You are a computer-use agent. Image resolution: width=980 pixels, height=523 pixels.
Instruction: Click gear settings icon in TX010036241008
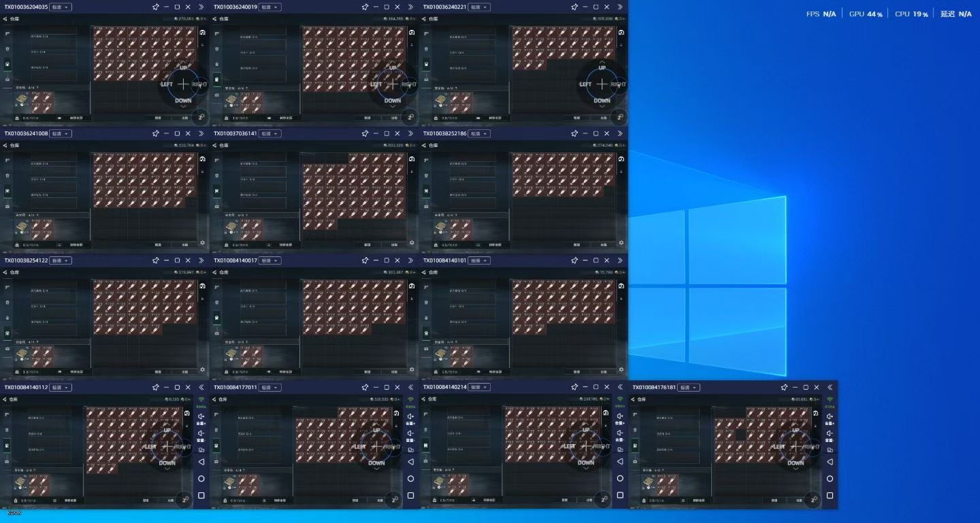pyautogui.click(x=202, y=243)
